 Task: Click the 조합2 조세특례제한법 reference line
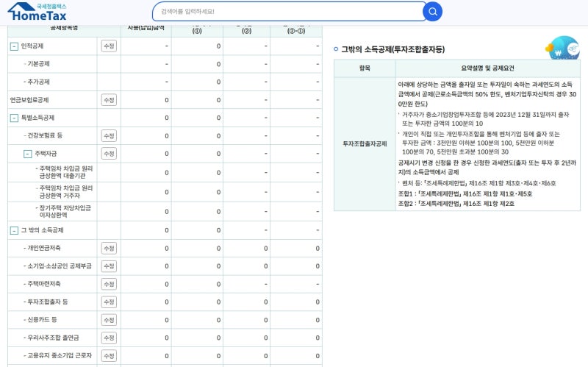click(456, 204)
